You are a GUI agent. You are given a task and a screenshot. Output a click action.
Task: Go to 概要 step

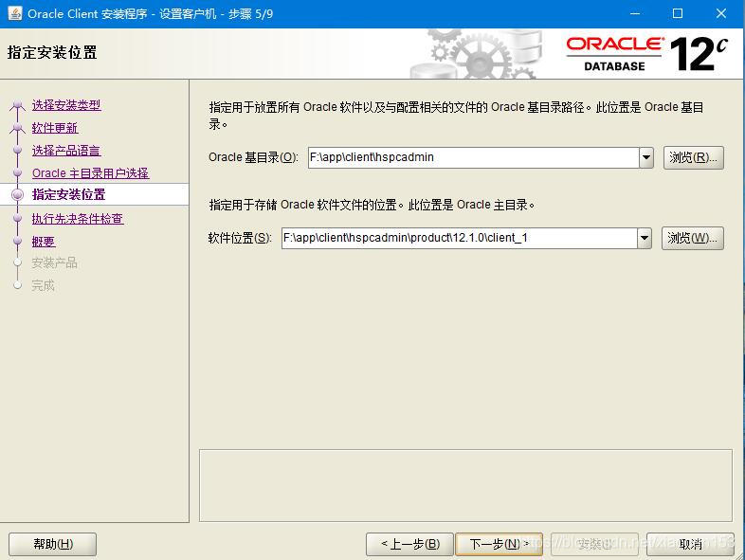[44, 242]
